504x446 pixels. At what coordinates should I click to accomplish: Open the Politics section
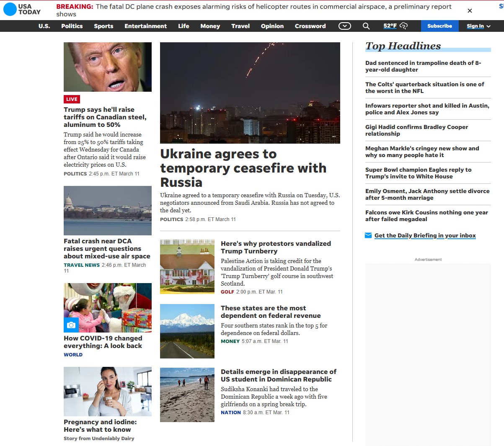pos(72,26)
